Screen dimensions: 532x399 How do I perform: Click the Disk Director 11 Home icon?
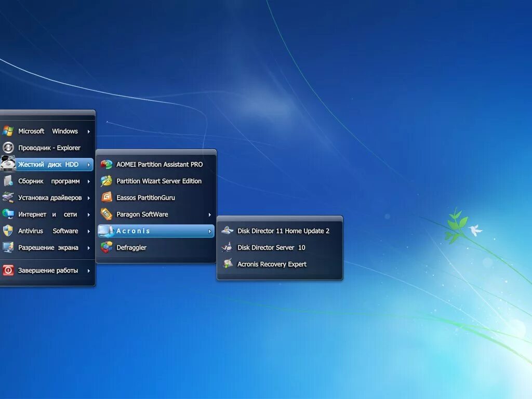[x=228, y=231]
